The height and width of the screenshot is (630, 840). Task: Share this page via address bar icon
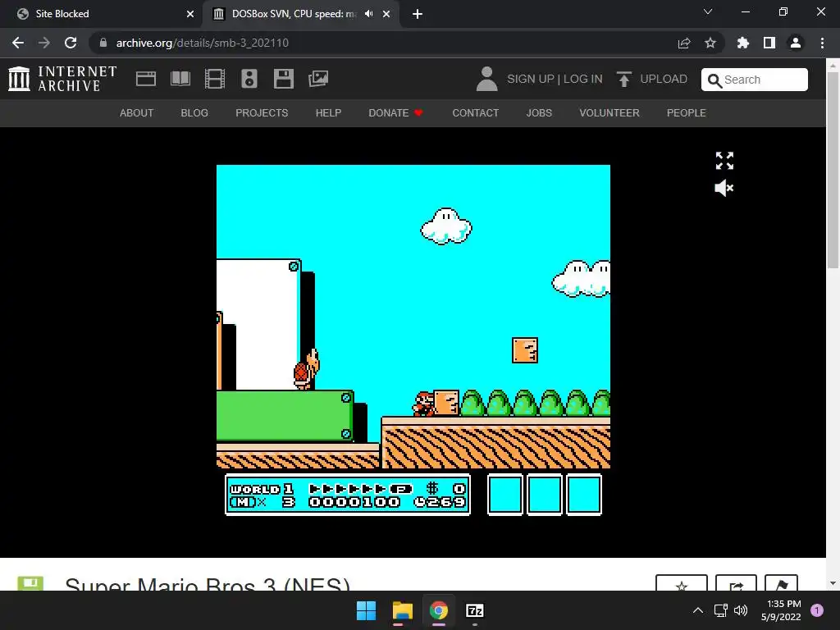click(684, 43)
